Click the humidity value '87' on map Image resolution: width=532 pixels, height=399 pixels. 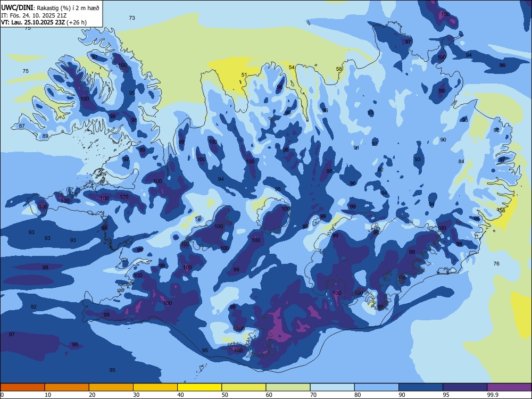[22, 126]
